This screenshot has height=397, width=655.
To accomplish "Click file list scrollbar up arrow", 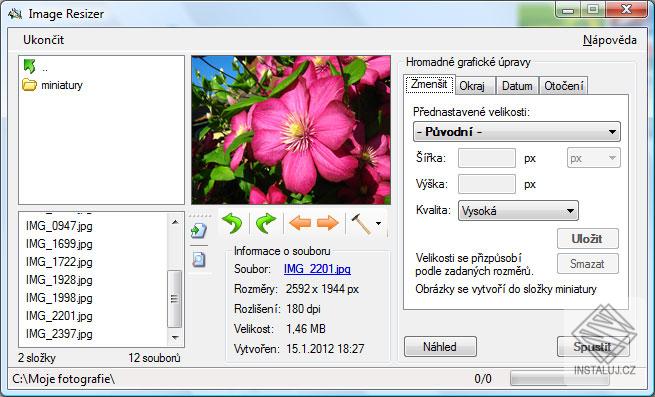I will 175,221.
